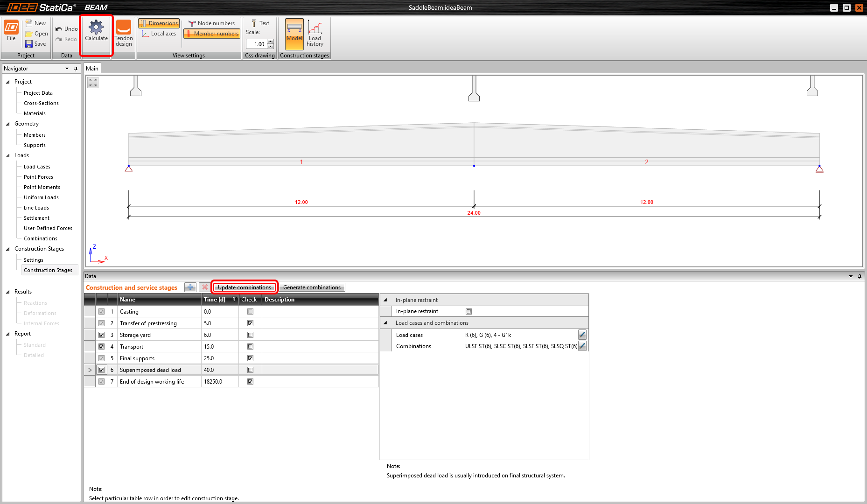Enable the In-plane restraint checkbox
The image size is (867, 504).
(x=468, y=311)
